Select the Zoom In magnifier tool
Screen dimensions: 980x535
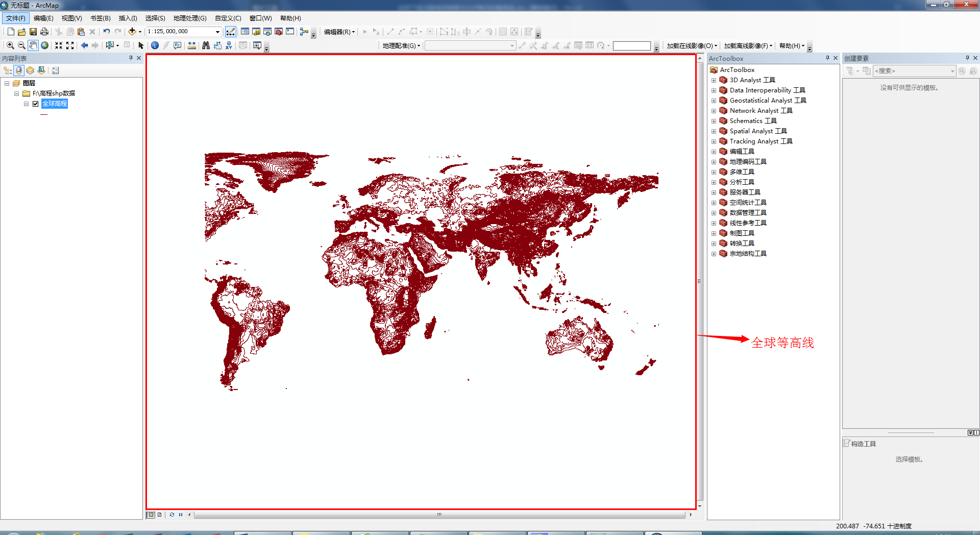point(10,45)
